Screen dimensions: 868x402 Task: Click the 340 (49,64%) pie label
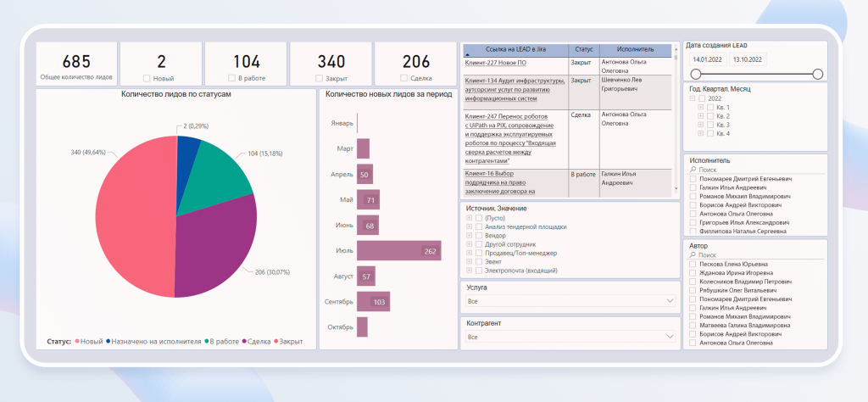tap(87, 152)
